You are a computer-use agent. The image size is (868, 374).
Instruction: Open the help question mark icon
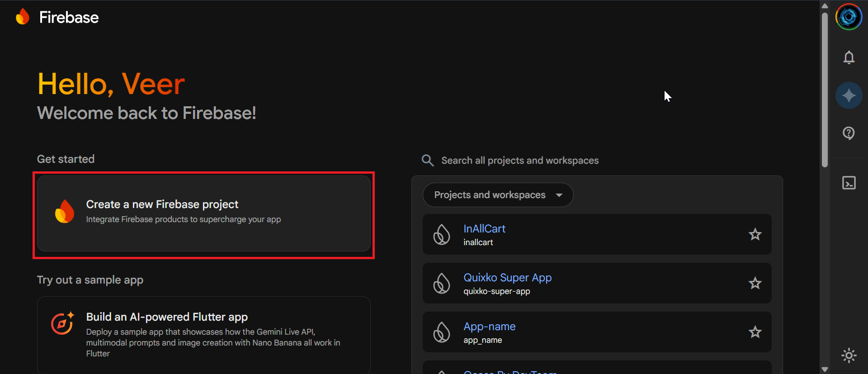849,133
